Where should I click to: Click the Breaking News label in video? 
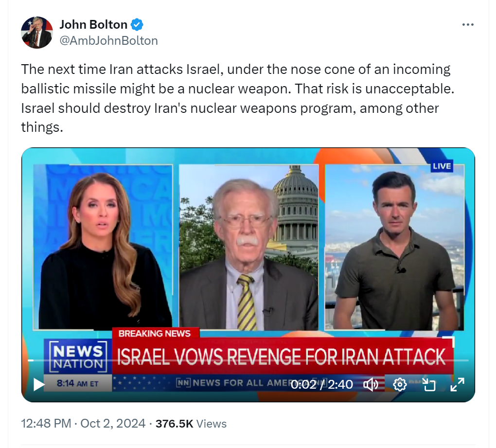pyautogui.click(x=155, y=334)
